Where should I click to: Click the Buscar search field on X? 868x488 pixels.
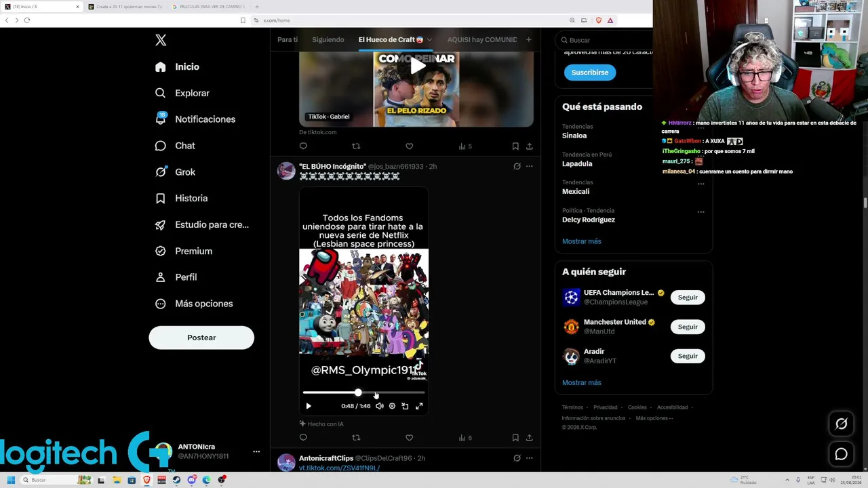coord(605,40)
